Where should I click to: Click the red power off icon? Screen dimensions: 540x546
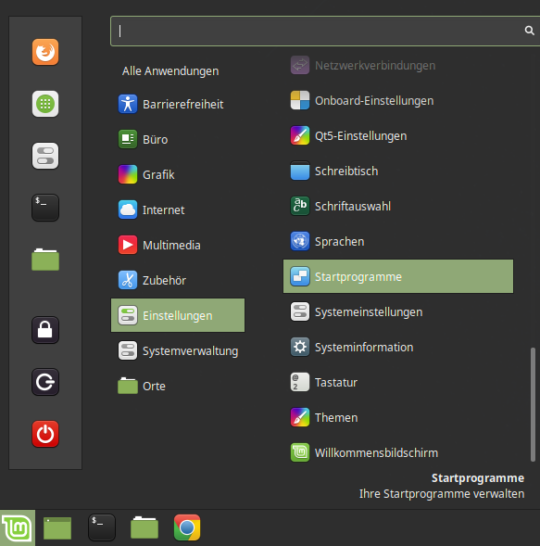[x=45, y=434]
